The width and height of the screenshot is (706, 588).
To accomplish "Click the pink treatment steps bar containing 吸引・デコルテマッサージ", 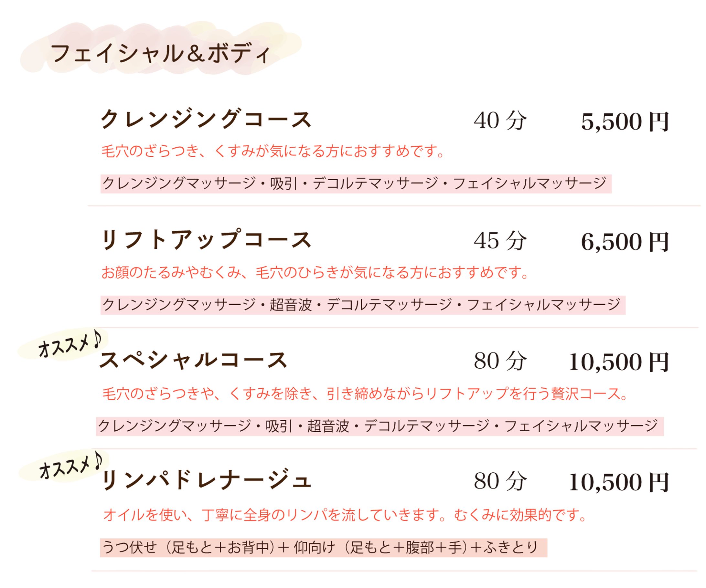I will click(355, 184).
